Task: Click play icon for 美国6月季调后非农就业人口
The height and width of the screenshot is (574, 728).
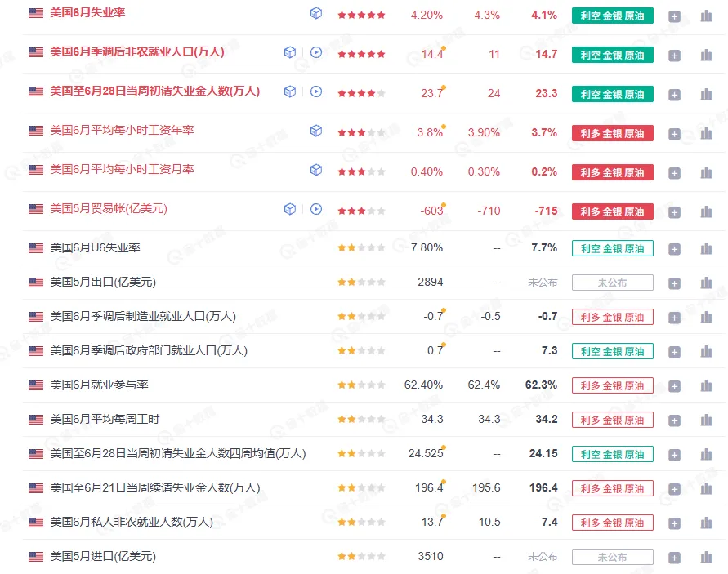Action: (316, 52)
